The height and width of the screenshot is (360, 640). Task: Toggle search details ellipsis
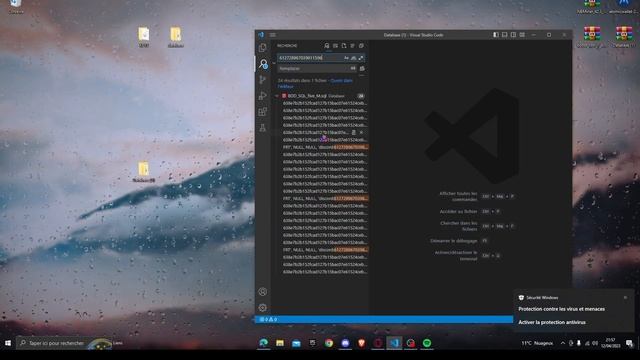(362, 76)
